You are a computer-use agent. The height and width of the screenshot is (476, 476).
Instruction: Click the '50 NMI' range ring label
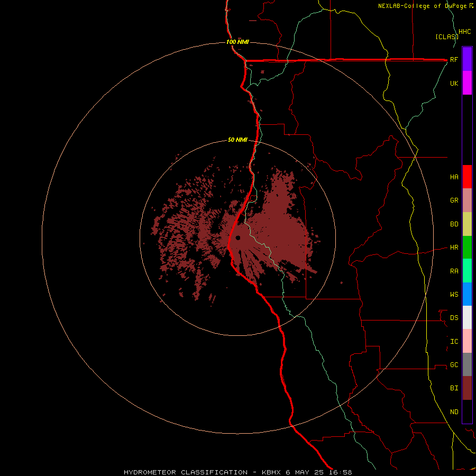237,140
